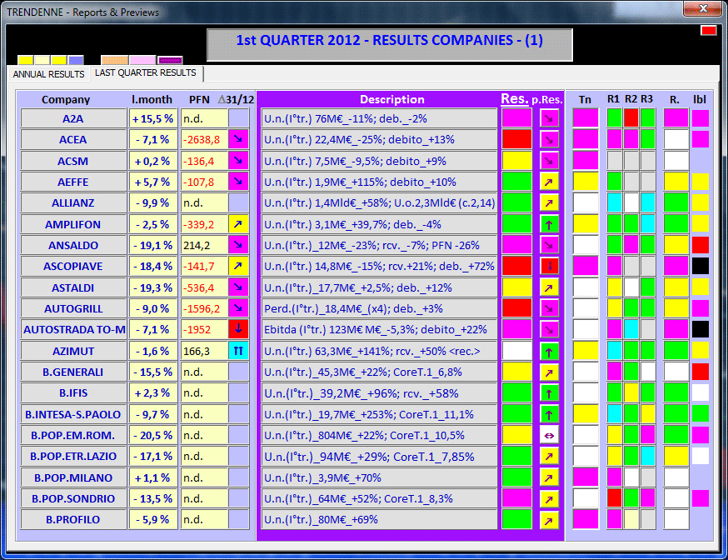This screenshot has height=560, width=728.
Task: Click B.POP.MILANO description field
Action: coord(379,477)
